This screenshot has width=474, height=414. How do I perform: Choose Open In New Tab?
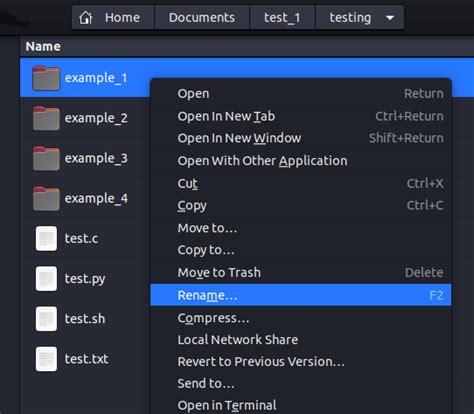point(301,116)
